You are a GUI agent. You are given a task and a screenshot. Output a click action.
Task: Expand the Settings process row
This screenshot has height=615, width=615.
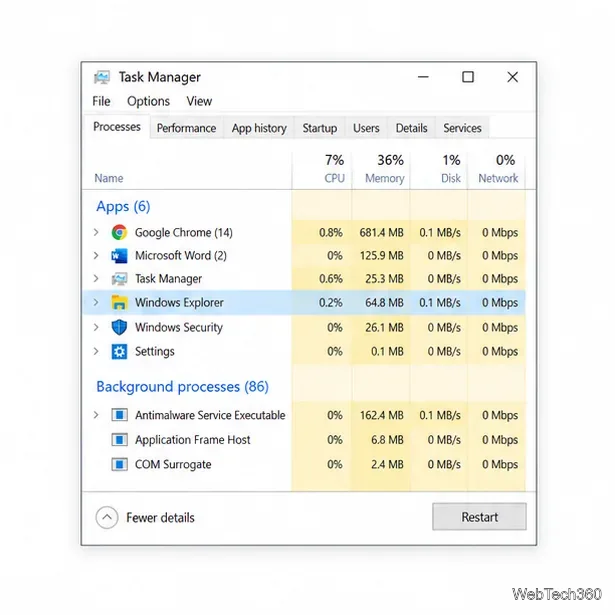tap(96, 351)
